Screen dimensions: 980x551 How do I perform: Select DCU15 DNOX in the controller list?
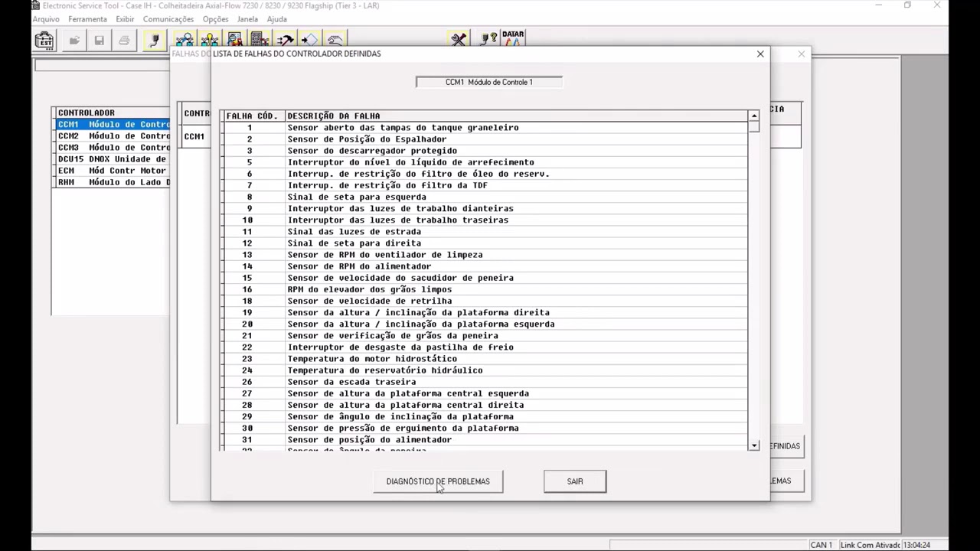(x=113, y=159)
